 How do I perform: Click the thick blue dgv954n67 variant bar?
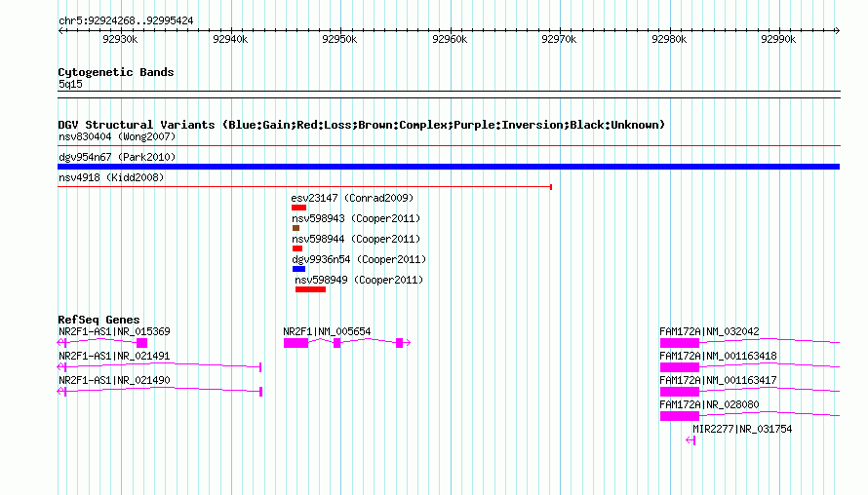pyautogui.click(x=449, y=167)
